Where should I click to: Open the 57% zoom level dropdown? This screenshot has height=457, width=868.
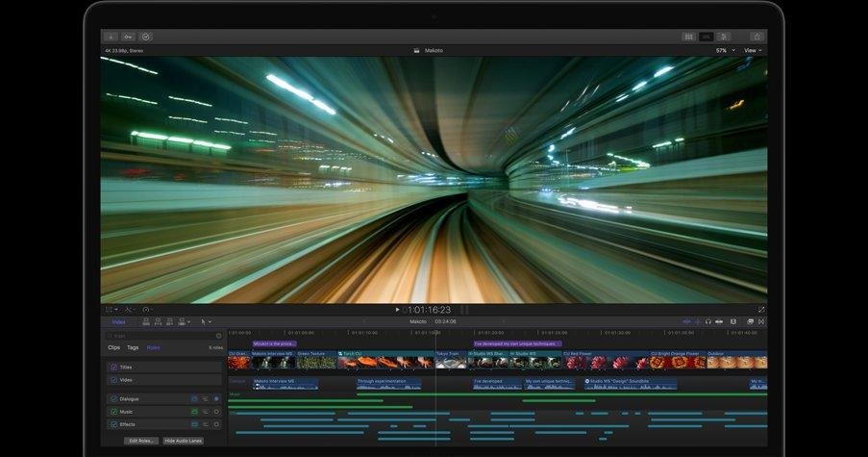[726, 50]
